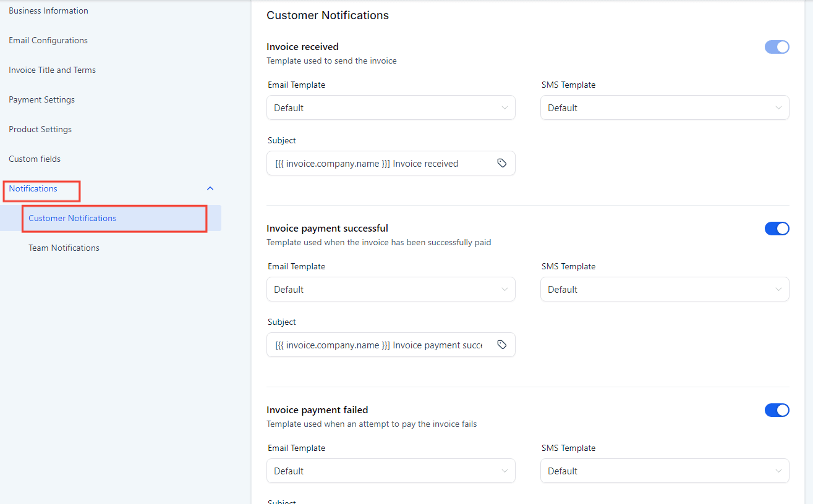This screenshot has width=813, height=504.
Task: Open Invoice Title and Terms
Action: [52, 69]
